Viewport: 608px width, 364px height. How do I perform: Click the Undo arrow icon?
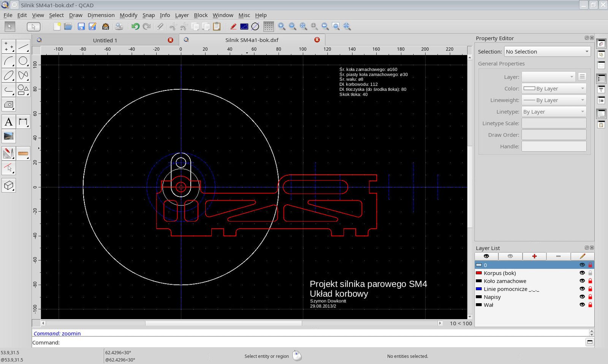(135, 27)
